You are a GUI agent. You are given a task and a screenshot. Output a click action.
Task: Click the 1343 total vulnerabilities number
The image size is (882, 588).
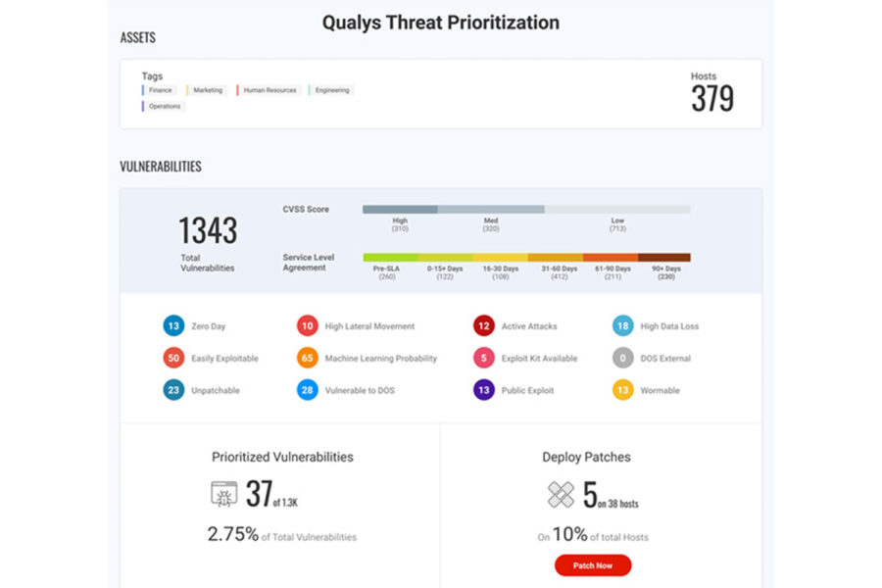tap(208, 230)
